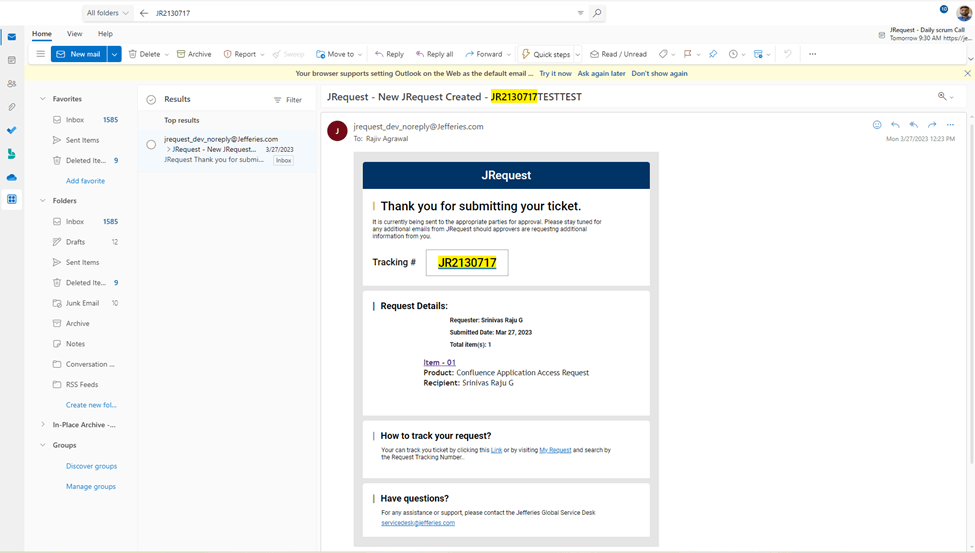
Task: Open the Files attachment icon in left rail
Action: pyautogui.click(x=12, y=107)
